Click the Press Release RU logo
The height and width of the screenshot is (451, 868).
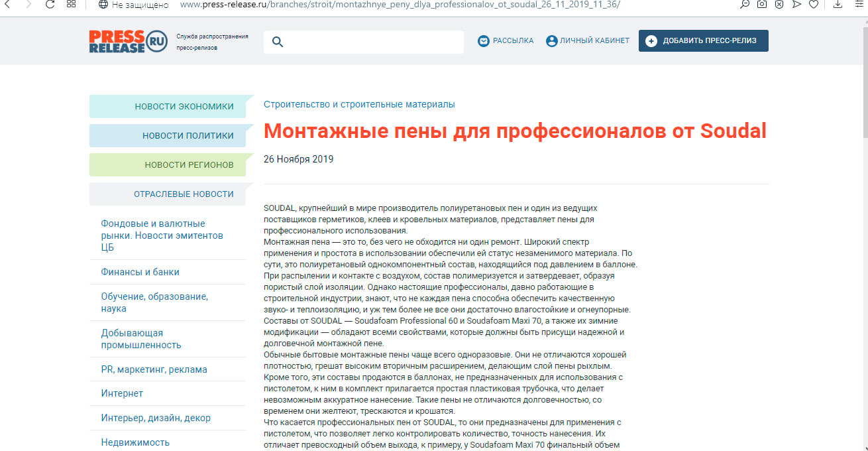click(129, 41)
